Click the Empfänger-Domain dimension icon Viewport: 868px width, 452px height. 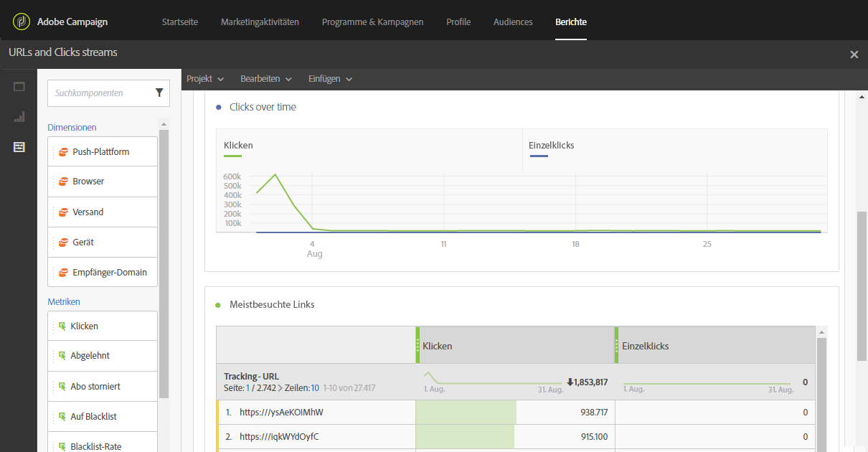[63, 273]
